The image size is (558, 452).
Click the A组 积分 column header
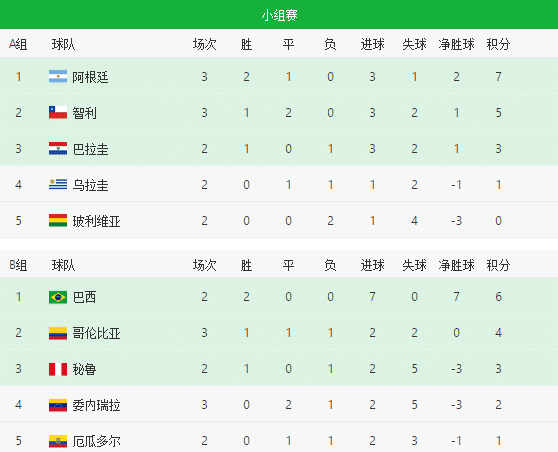point(498,44)
